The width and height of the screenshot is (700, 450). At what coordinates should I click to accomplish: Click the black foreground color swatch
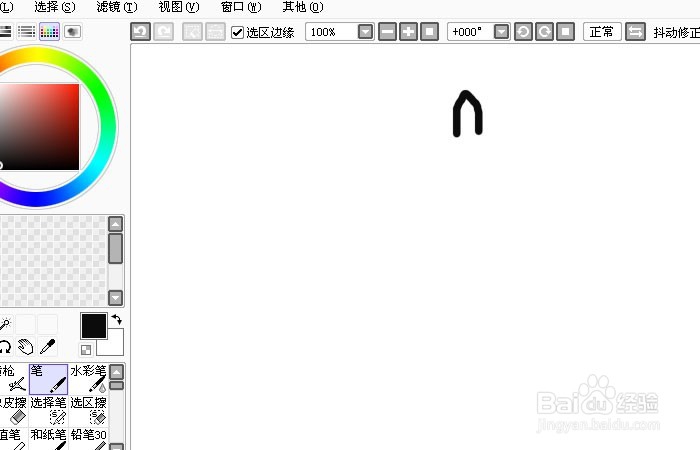(94, 326)
